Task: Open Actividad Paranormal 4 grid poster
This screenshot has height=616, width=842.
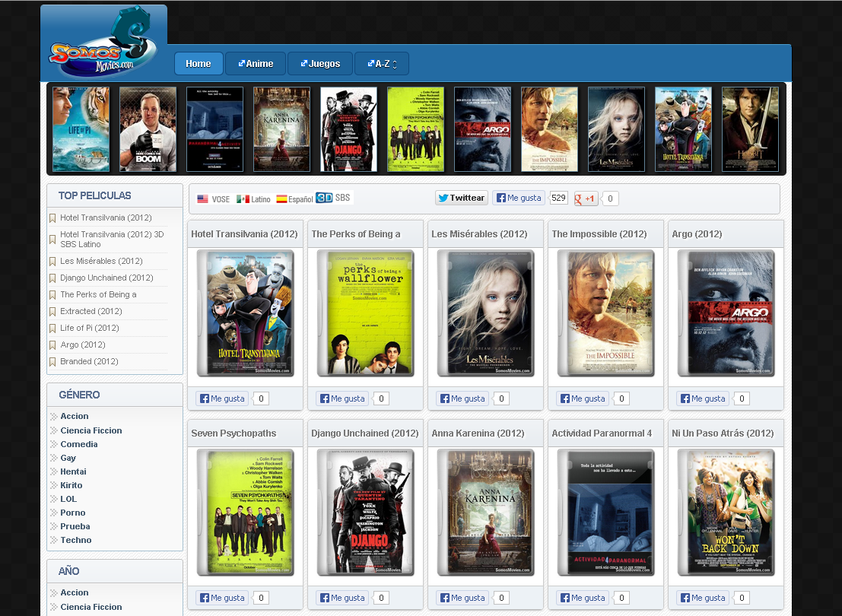Action: (x=606, y=513)
